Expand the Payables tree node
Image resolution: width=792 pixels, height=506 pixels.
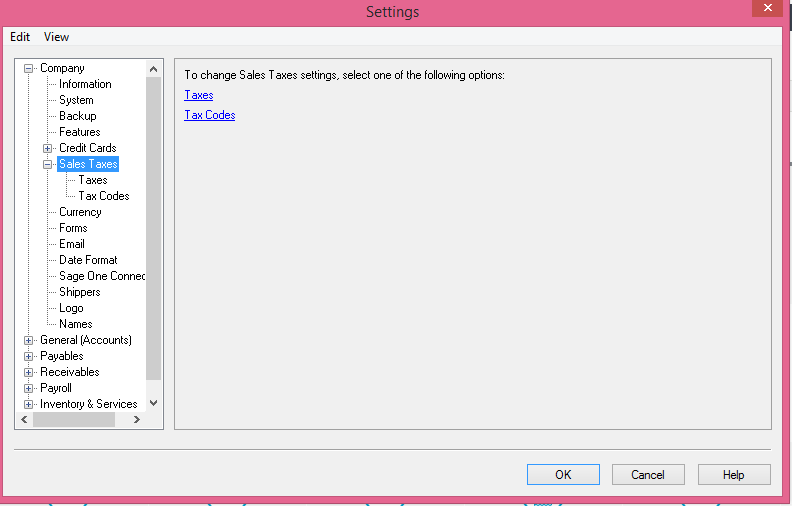(x=28, y=357)
